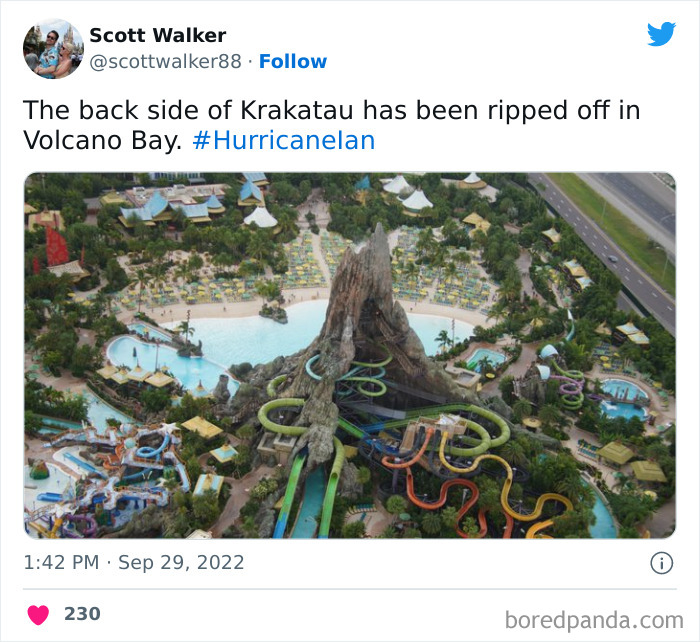Open the #HurricaneIan hashtag

click(283, 141)
